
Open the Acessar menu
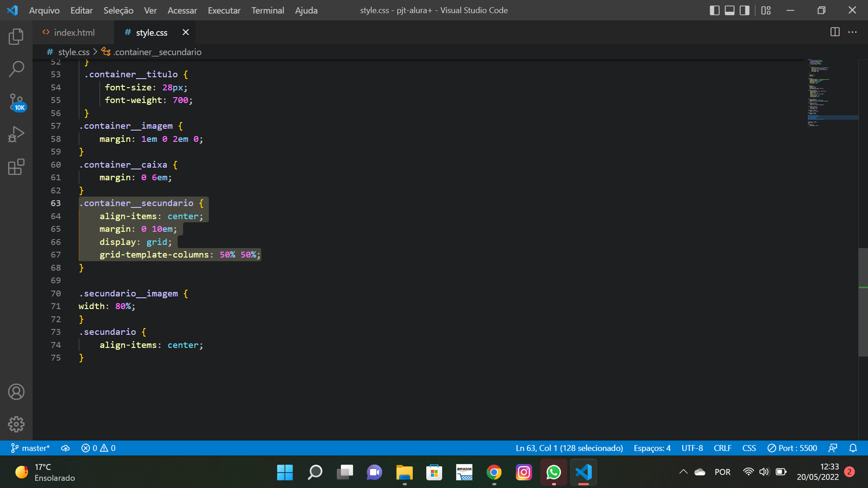click(182, 10)
